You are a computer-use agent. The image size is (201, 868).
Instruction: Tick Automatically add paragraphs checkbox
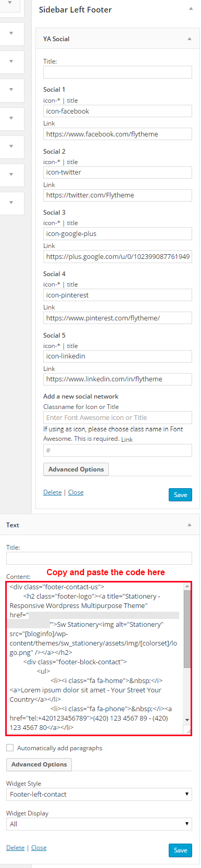coord(10,748)
